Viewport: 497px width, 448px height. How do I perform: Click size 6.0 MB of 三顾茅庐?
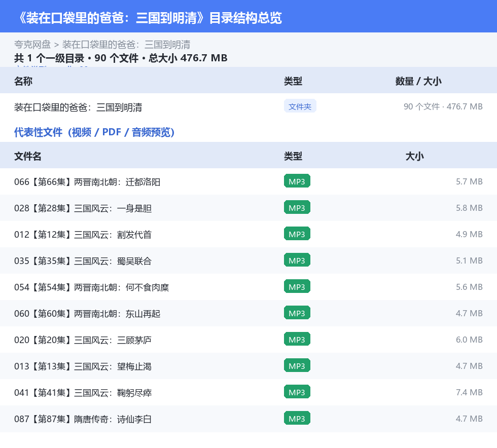coord(469,340)
